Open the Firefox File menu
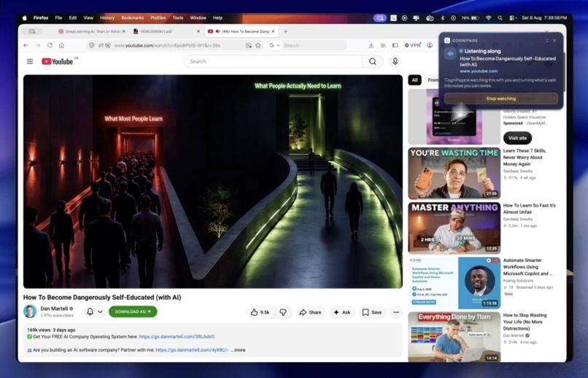Viewport: 588px width, 378px height. [58, 18]
